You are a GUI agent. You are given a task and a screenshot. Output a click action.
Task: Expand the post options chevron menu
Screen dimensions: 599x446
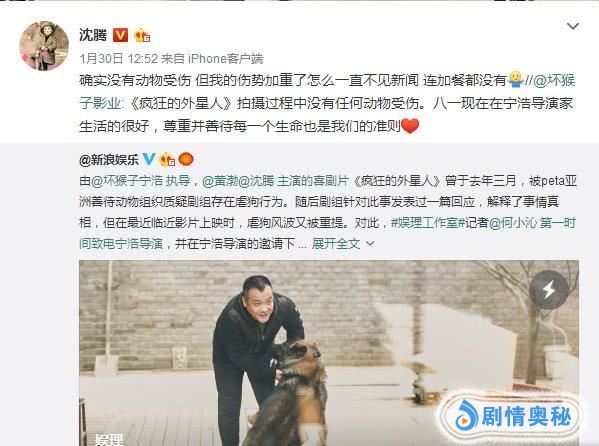coord(573,26)
